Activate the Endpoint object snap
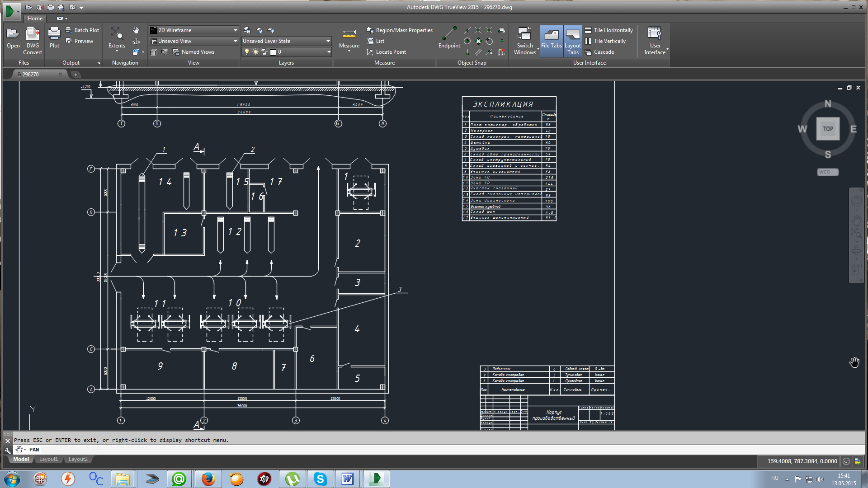The width and height of the screenshot is (868, 488). 449,35
